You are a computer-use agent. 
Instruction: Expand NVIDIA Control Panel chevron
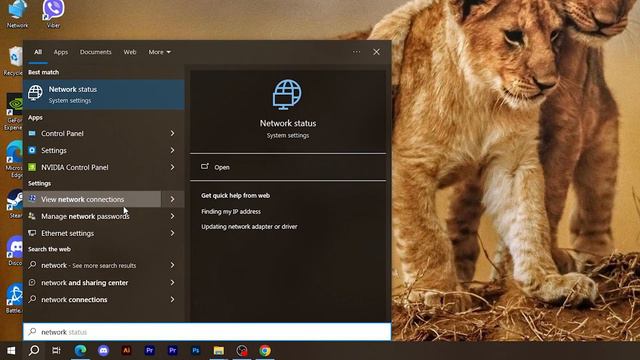(x=173, y=167)
